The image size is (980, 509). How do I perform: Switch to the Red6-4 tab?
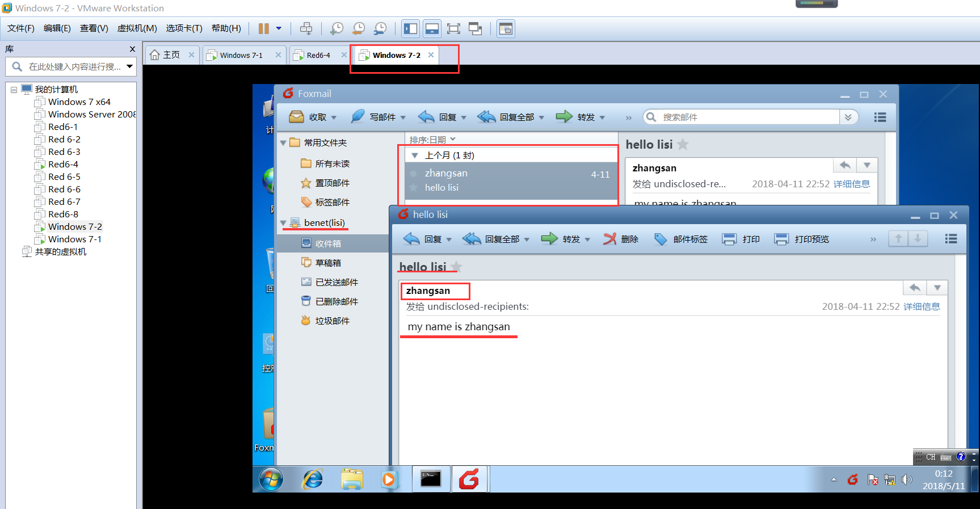(318, 55)
